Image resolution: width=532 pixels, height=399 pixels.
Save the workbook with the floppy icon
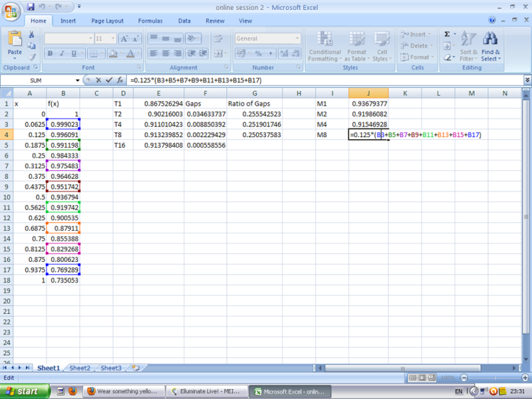(31, 6)
